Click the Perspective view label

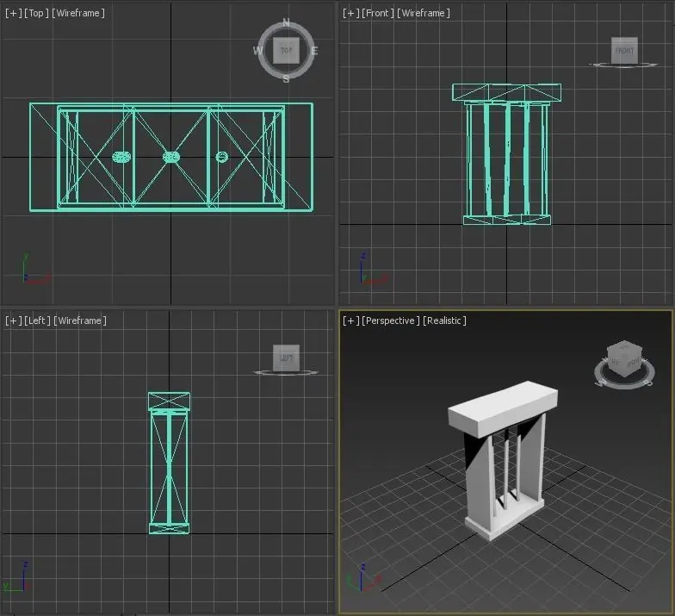point(391,320)
